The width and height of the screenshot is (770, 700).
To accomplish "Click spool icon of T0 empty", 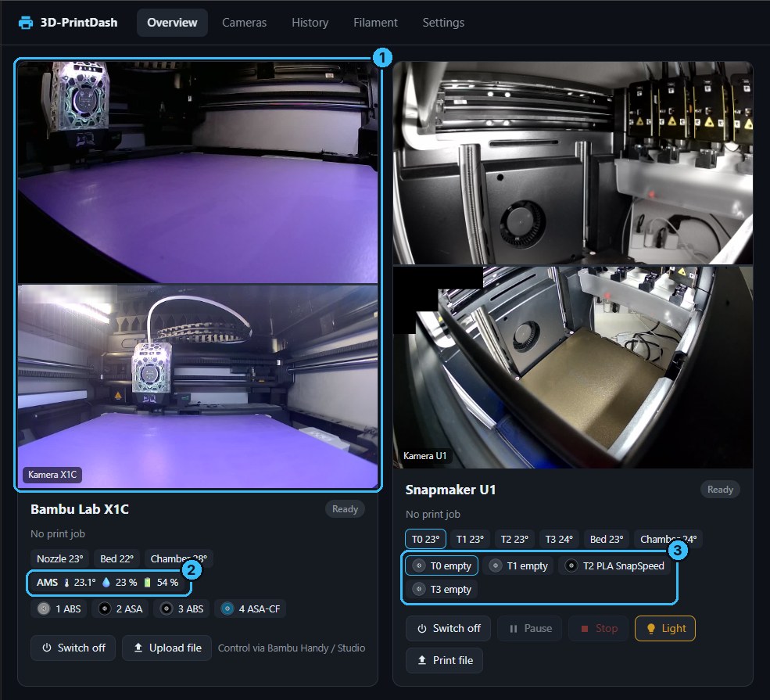I will tap(419, 565).
